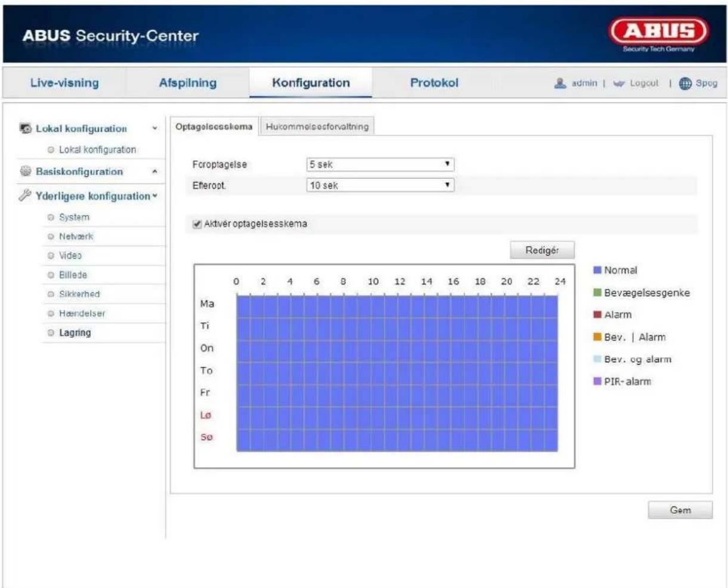Click the admin user name
The image size is (728, 588).
point(584,83)
